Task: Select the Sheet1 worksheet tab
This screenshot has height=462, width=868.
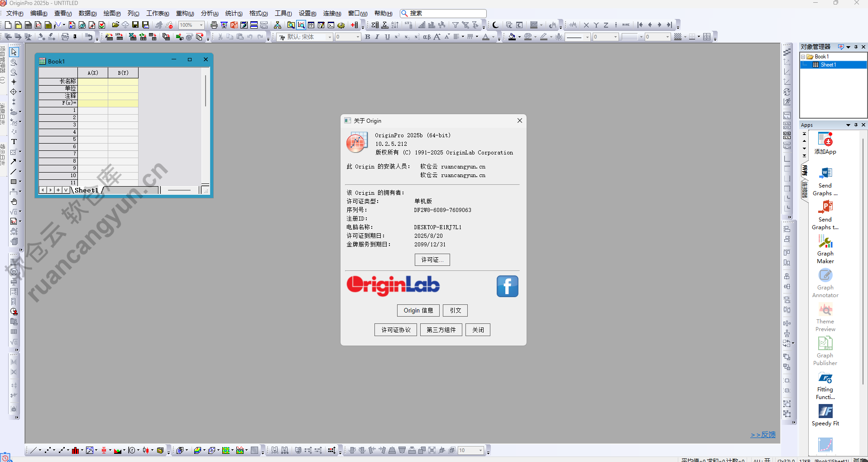Action: coord(86,190)
